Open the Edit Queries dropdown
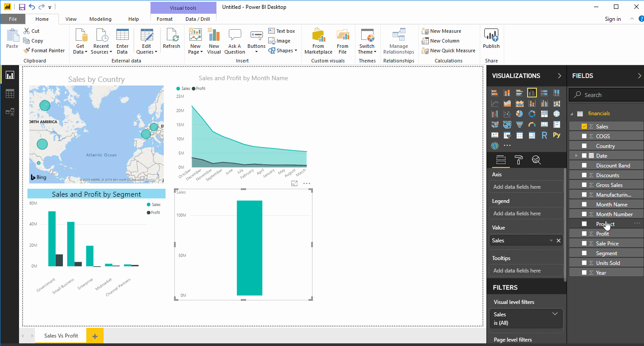The image size is (644, 346). tap(147, 42)
